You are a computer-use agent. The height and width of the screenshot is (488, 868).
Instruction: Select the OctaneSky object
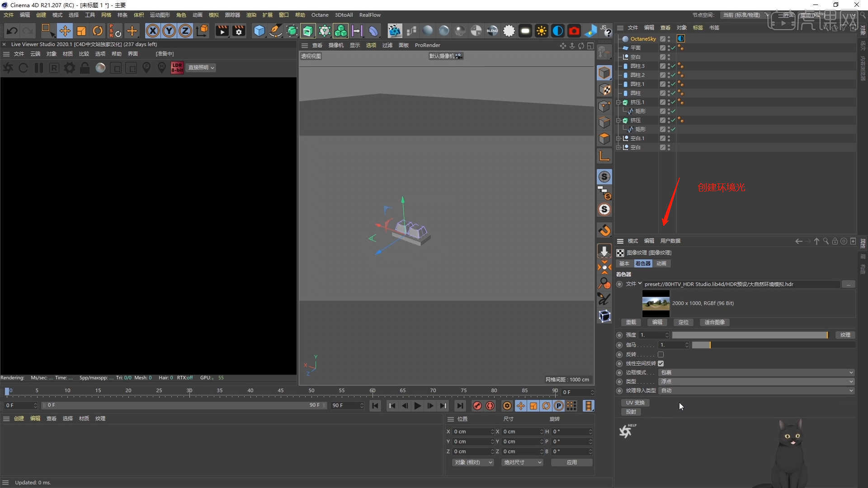[x=643, y=39]
